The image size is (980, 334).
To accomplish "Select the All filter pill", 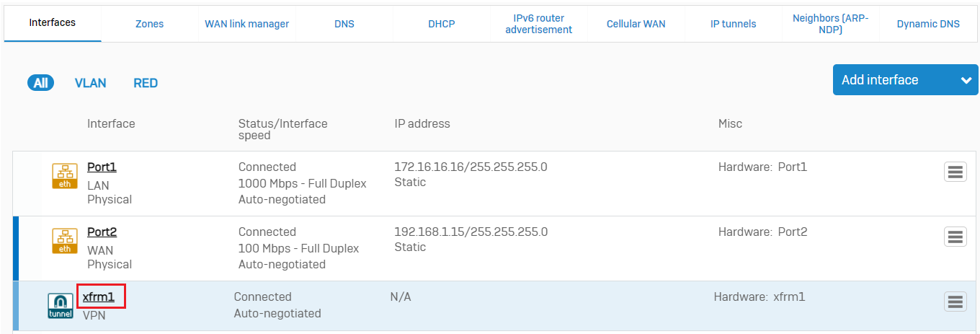I will pos(41,83).
